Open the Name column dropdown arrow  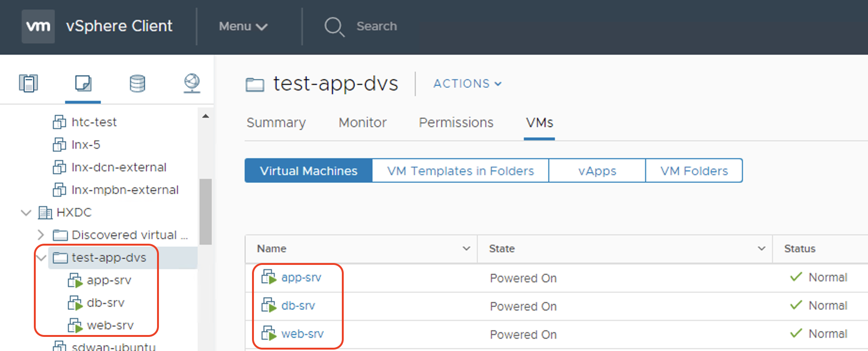point(466,248)
